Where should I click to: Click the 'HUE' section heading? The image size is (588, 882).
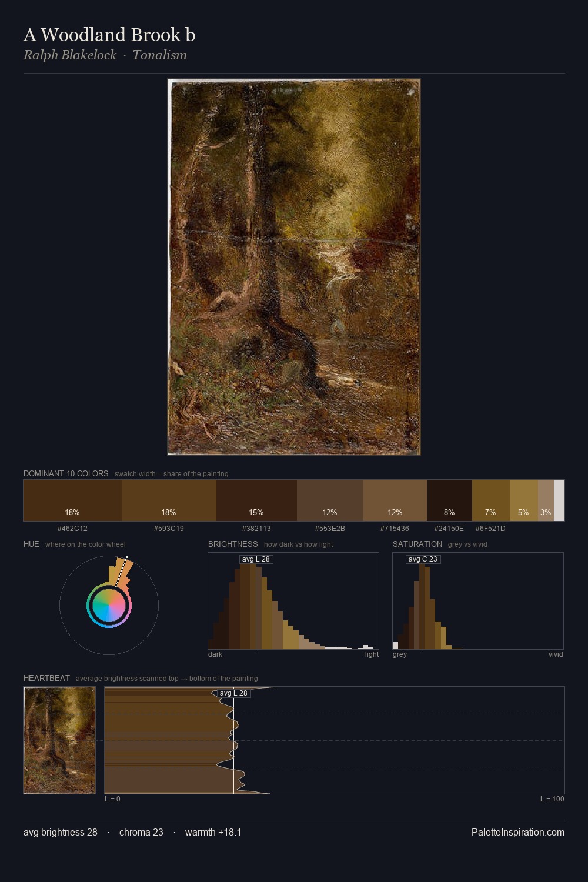31,544
